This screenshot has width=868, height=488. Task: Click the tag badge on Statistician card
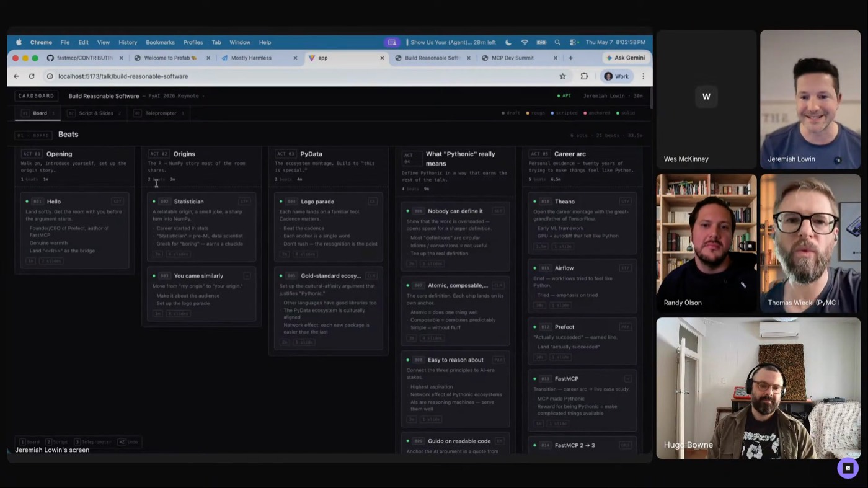[x=244, y=202]
